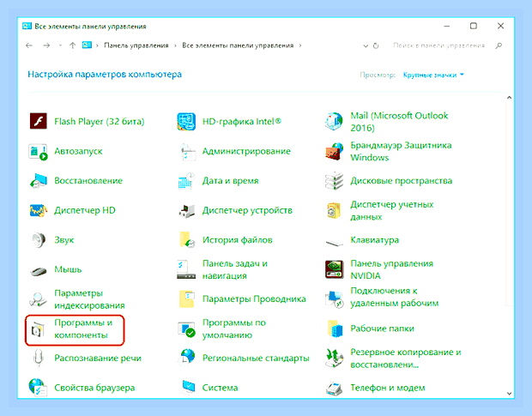Refresh the control panel view
This screenshot has width=532, height=416.
pyautogui.click(x=376, y=45)
